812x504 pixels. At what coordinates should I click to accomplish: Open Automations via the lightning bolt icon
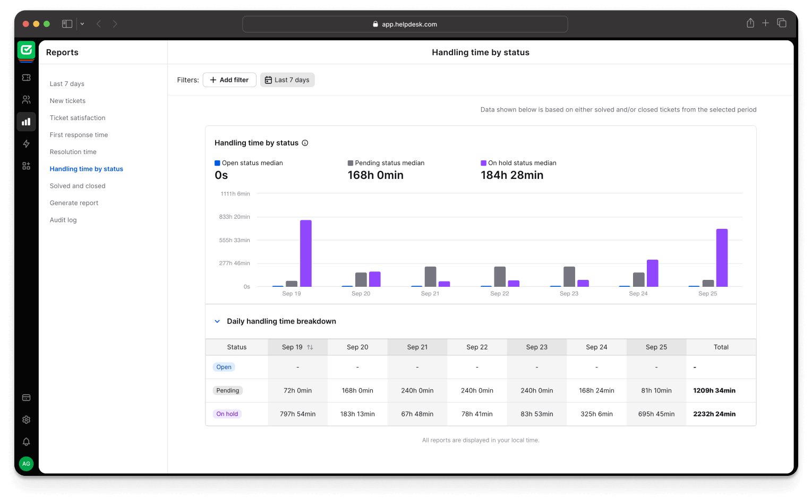[26, 143]
